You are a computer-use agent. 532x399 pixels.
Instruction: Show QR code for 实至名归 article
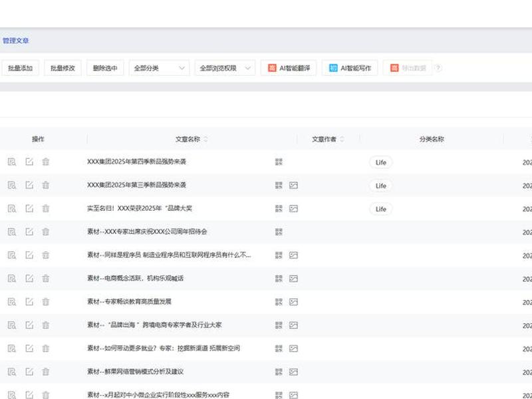coord(279,209)
